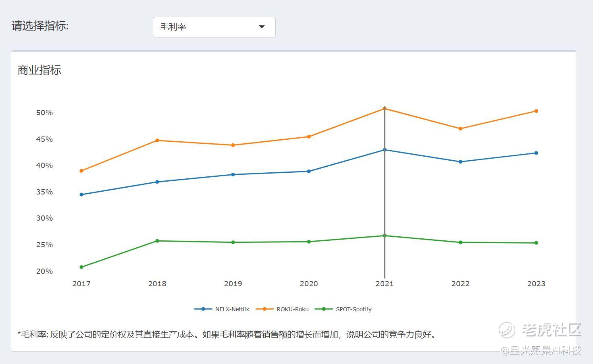Click the 30% y-axis label
The width and height of the screenshot is (593, 364).
click(x=44, y=218)
